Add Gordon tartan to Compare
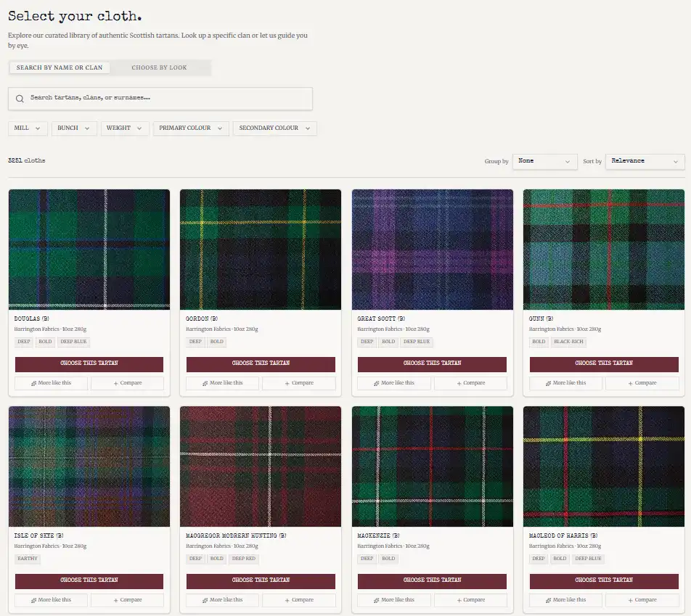Image resolution: width=691 pixels, height=616 pixels. (299, 383)
